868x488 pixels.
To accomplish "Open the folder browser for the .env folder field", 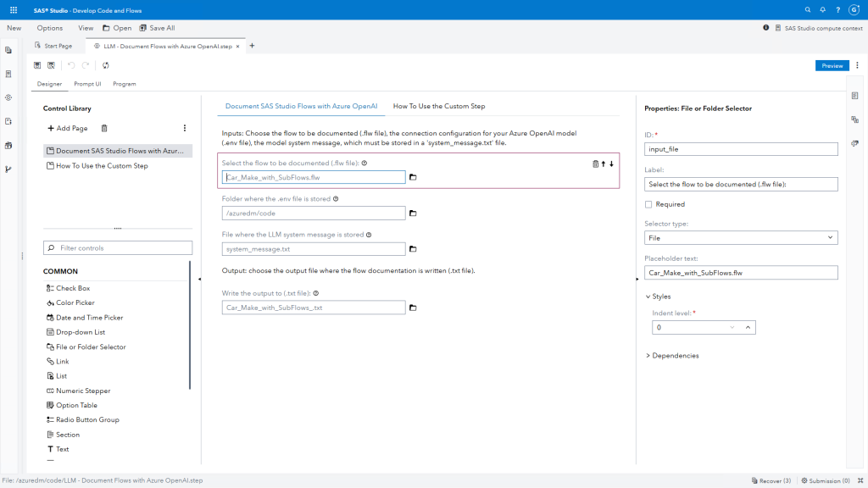I will click(413, 213).
